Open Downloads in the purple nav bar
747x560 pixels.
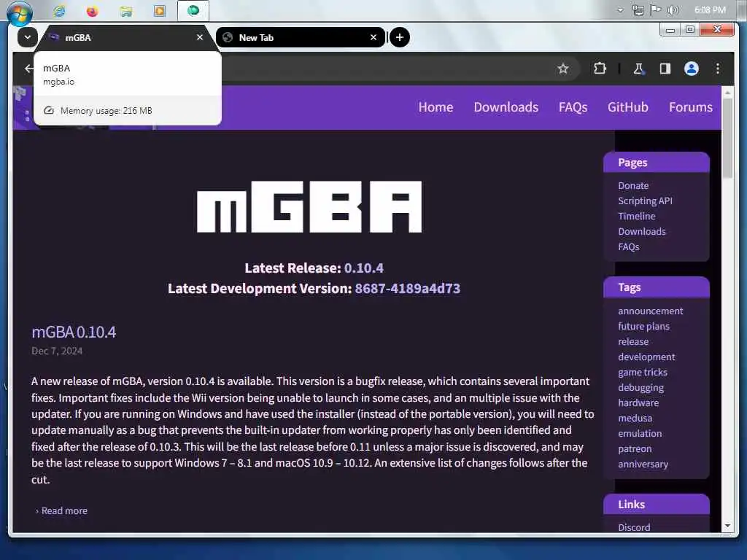(x=506, y=107)
